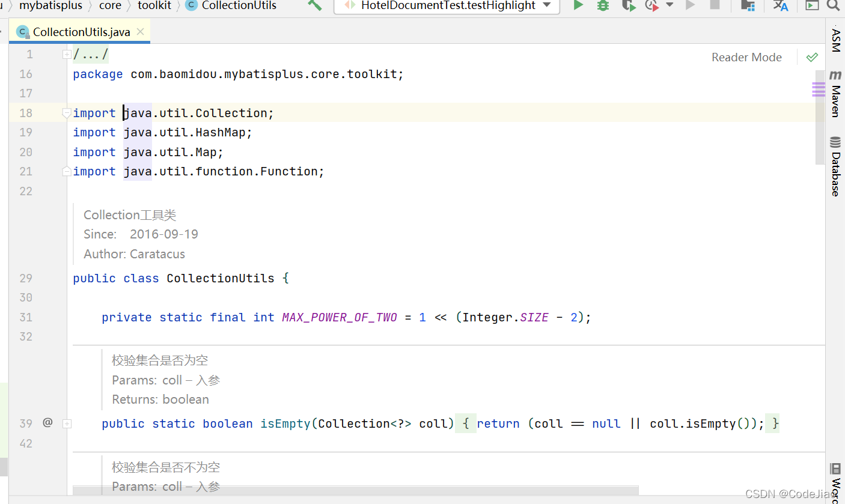Viewport: 845px width, 504px height.
Task: Click 'Collection' in the java.util.Collection import
Action: click(x=231, y=113)
